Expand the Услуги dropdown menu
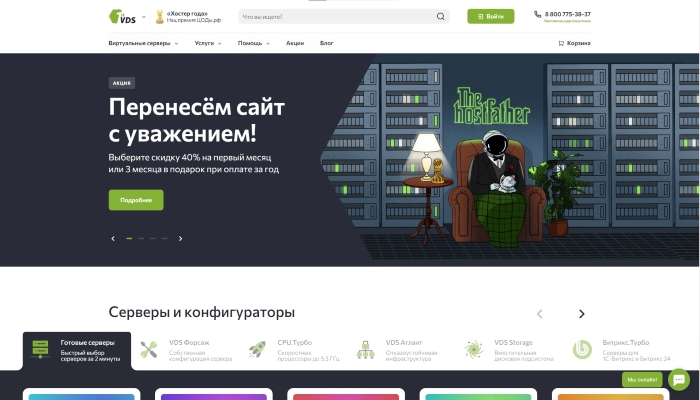The image size is (700, 400). 208,43
